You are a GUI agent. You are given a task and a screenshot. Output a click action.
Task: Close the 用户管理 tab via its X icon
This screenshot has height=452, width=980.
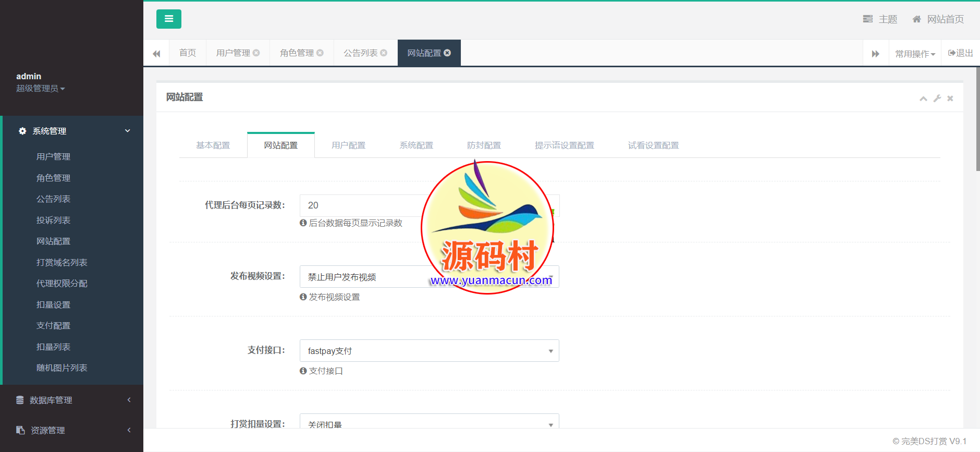point(256,53)
